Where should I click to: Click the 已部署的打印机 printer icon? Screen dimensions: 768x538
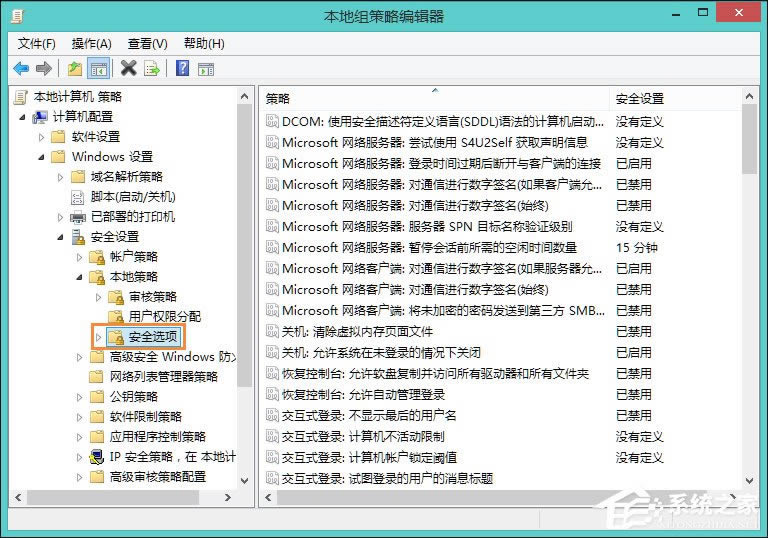(x=78, y=217)
